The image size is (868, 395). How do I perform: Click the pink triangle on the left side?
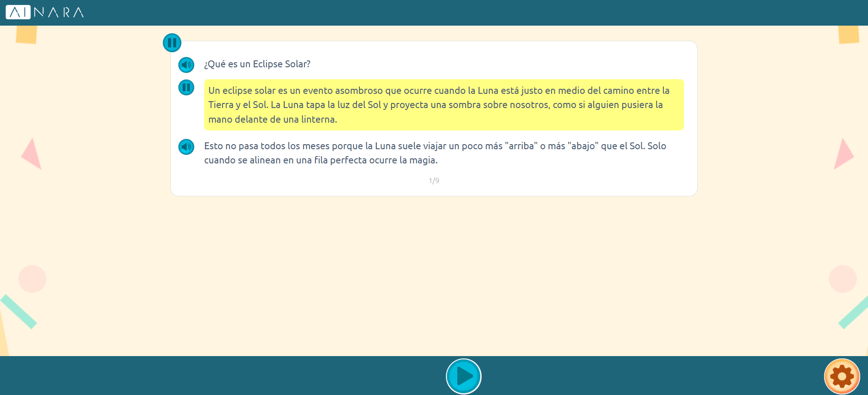[x=33, y=155]
